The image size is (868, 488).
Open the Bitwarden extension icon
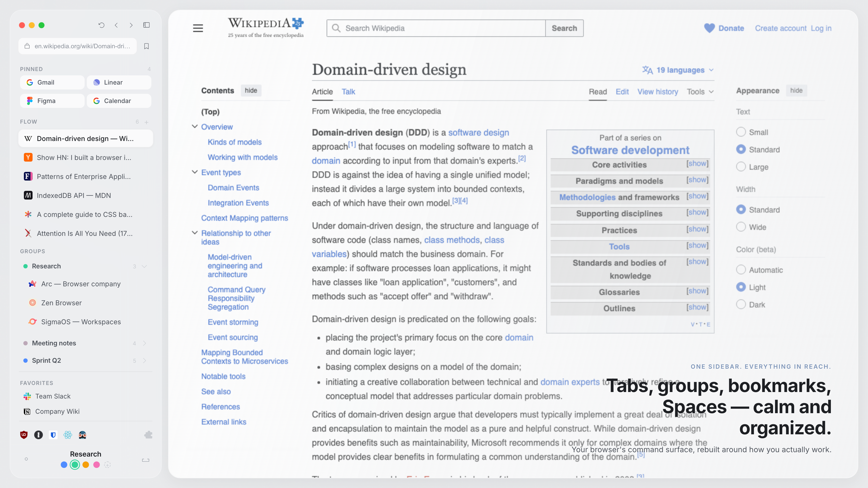point(53,435)
